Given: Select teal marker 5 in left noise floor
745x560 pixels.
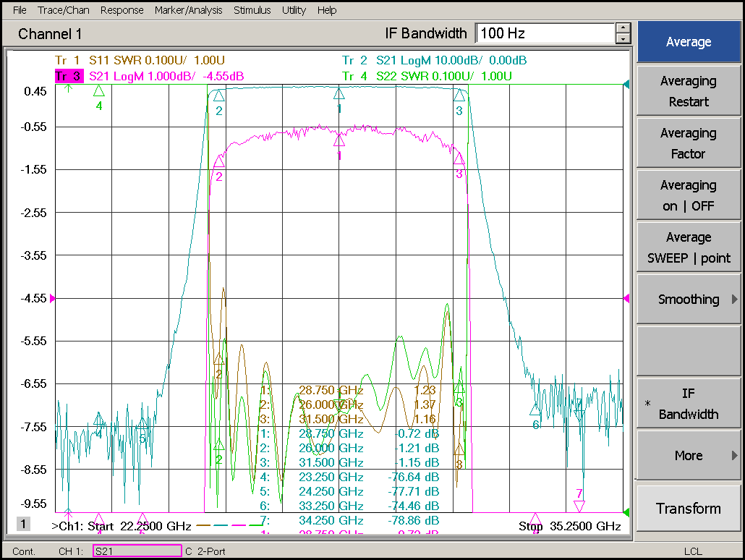Looking at the screenshot, I should (142, 425).
